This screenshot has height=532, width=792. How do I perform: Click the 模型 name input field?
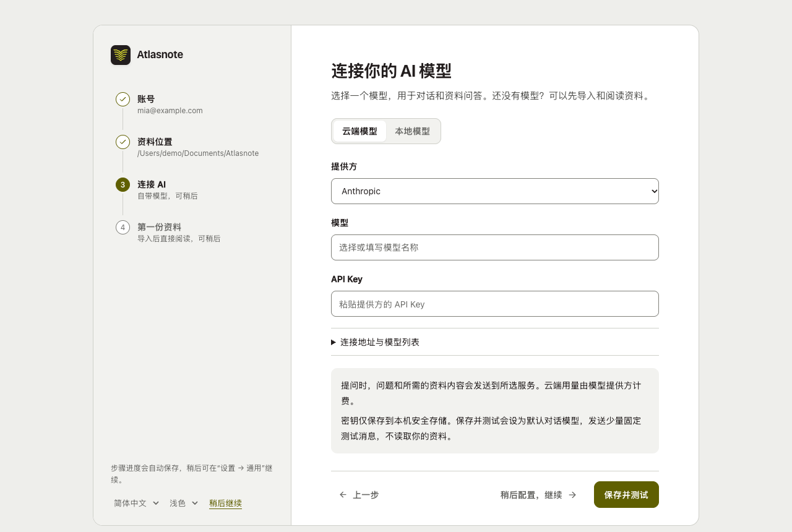[495, 247]
